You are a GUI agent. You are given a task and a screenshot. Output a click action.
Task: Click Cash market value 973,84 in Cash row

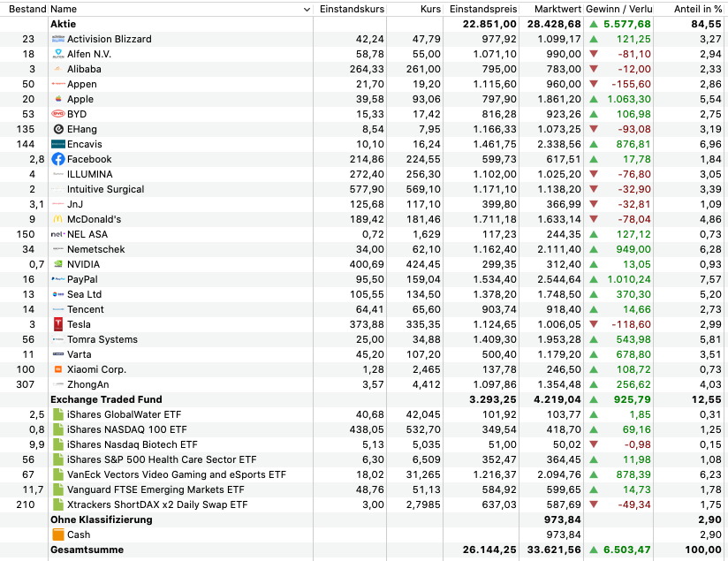click(x=563, y=534)
